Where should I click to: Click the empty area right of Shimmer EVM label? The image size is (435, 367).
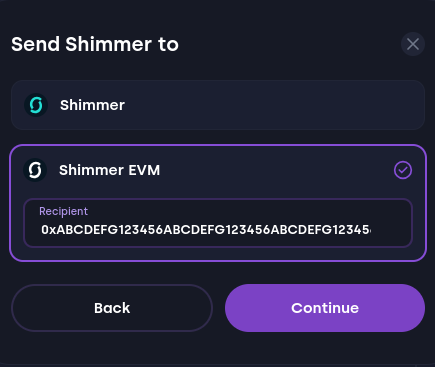pos(277,170)
